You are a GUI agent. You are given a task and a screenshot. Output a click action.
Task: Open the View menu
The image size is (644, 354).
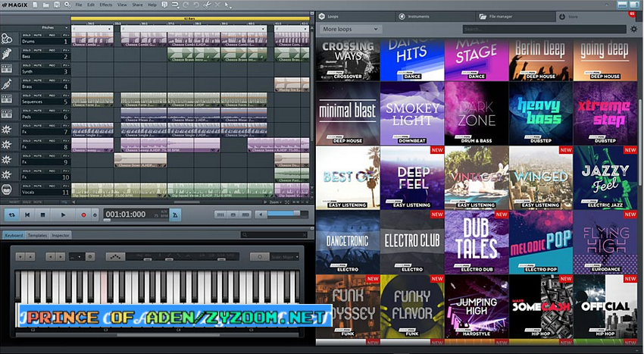[122, 5]
